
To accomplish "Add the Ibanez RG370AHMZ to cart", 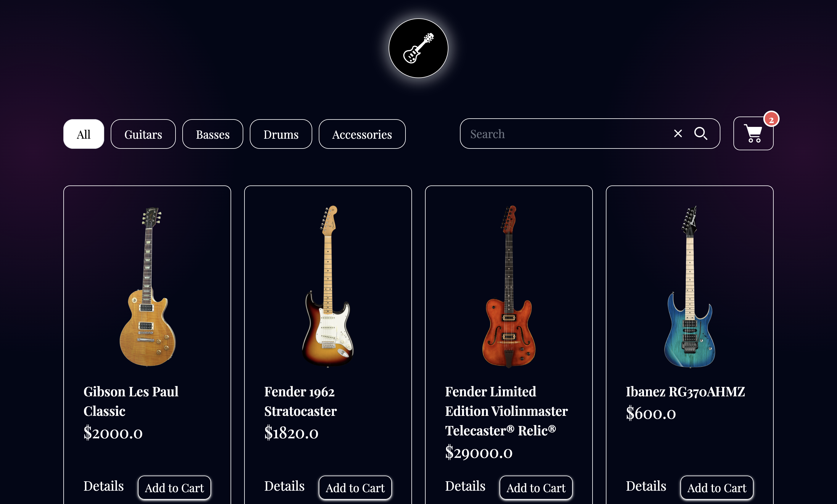I will pos(717,487).
